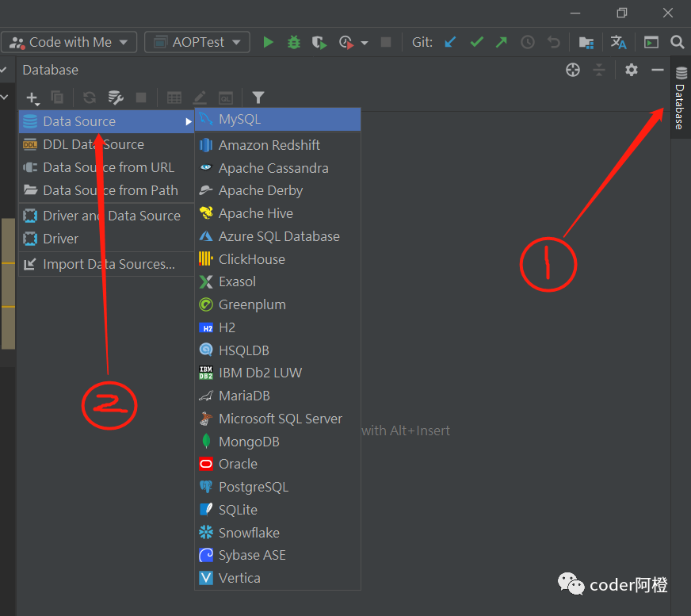Screen dimensions: 691x616
Task: Choose Amazon Redshift data source
Action: tap(277, 145)
